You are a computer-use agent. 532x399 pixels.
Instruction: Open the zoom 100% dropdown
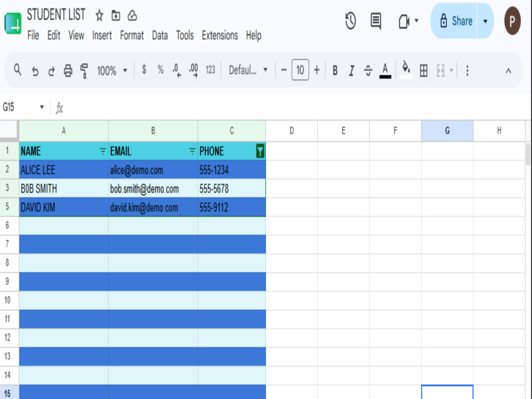click(112, 71)
